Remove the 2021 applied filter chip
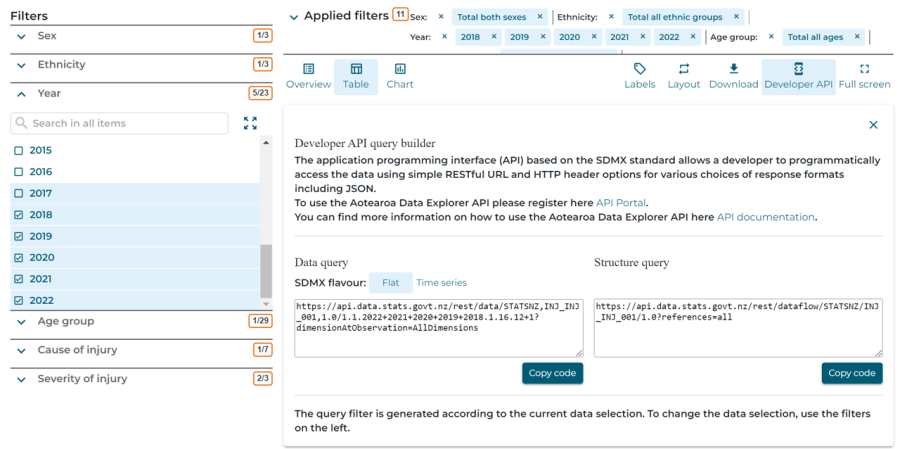 coord(642,37)
